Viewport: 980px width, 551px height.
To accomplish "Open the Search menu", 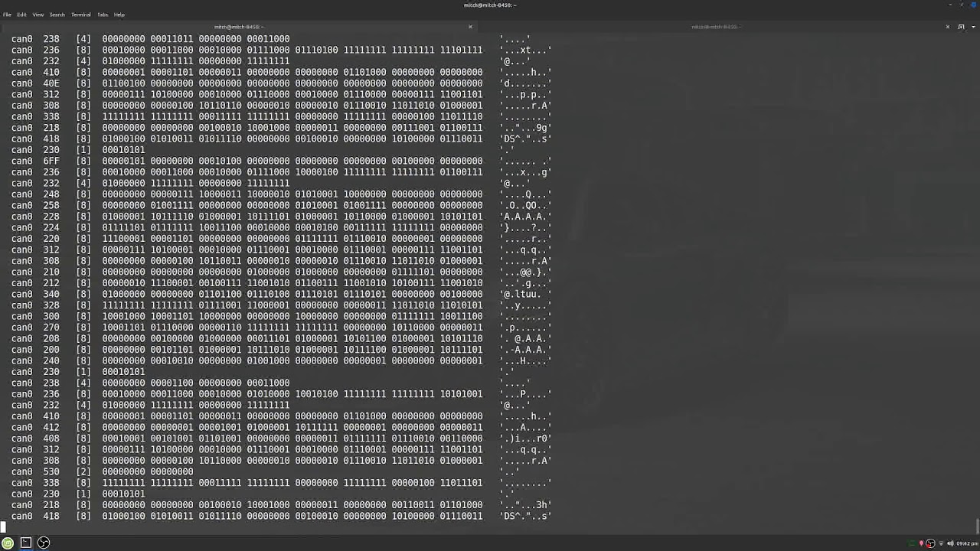I will (57, 15).
